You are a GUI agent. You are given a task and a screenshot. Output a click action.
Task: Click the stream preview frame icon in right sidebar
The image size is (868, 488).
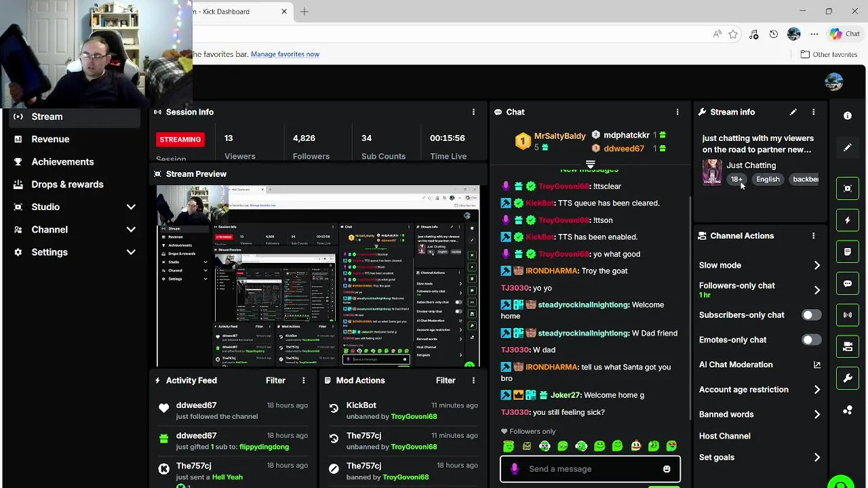[x=848, y=188]
